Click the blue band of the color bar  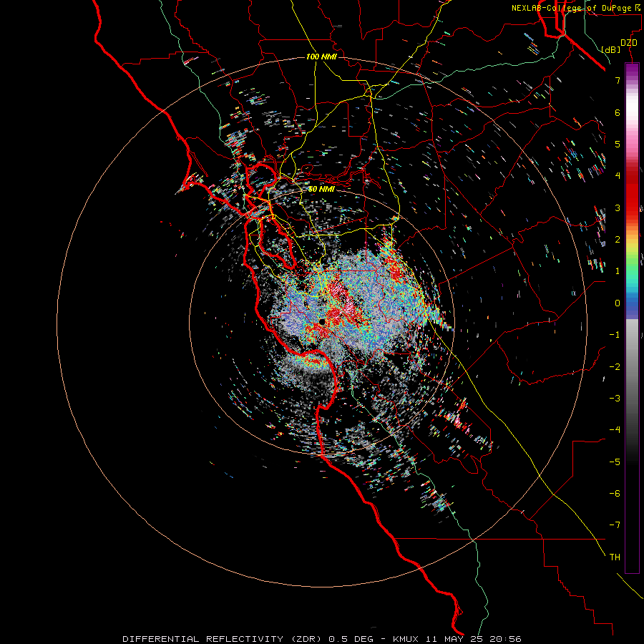(632, 303)
